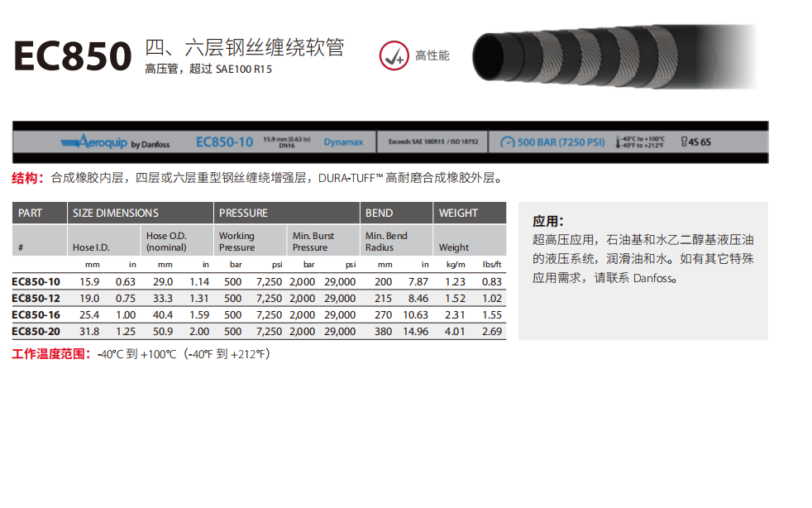The height and width of the screenshot is (508, 812).
Task: Click the PRESSURE column header
Action: (243, 213)
